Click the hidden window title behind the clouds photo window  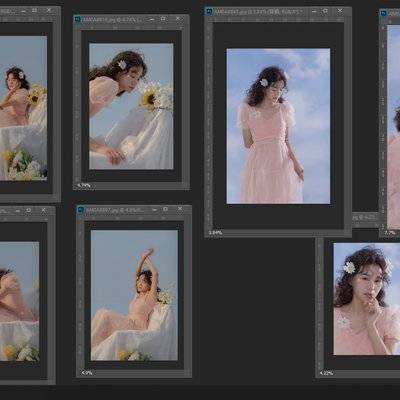point(365,218)
